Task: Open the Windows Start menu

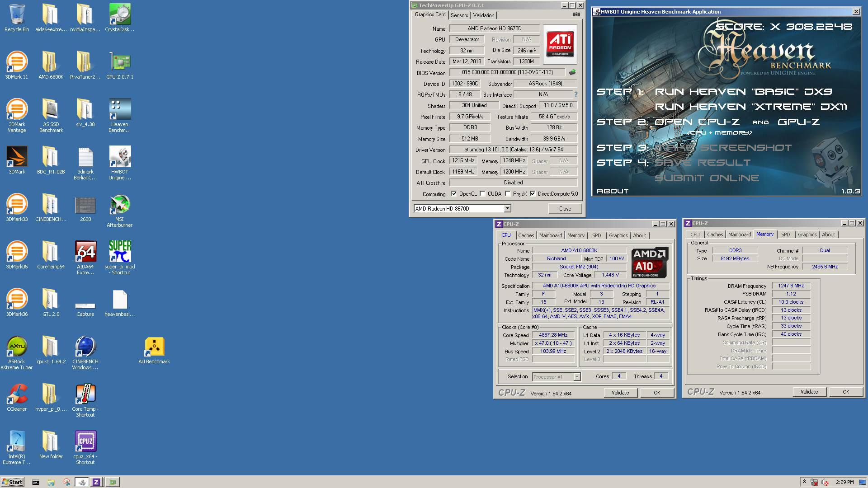Action: 12,482
